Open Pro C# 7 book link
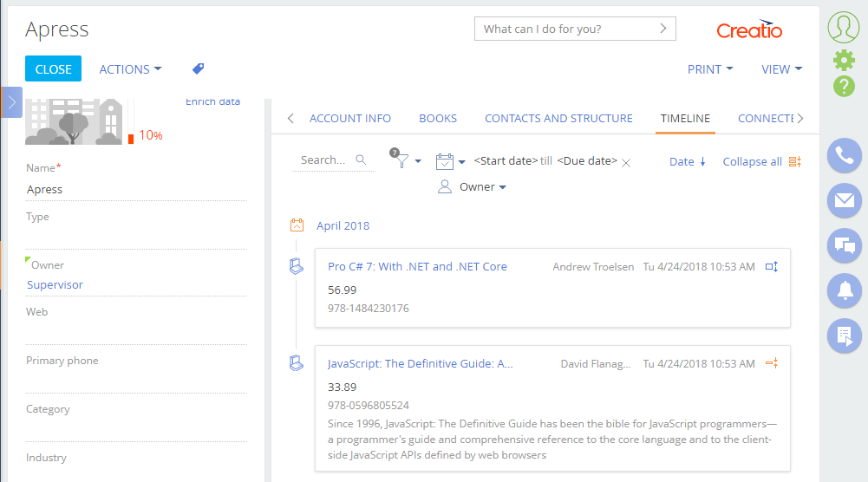 click(417, 267)
